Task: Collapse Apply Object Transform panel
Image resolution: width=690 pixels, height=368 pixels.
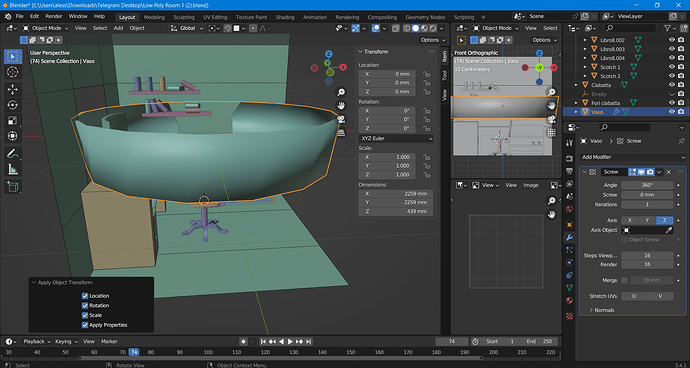Action: coord(34,283)
